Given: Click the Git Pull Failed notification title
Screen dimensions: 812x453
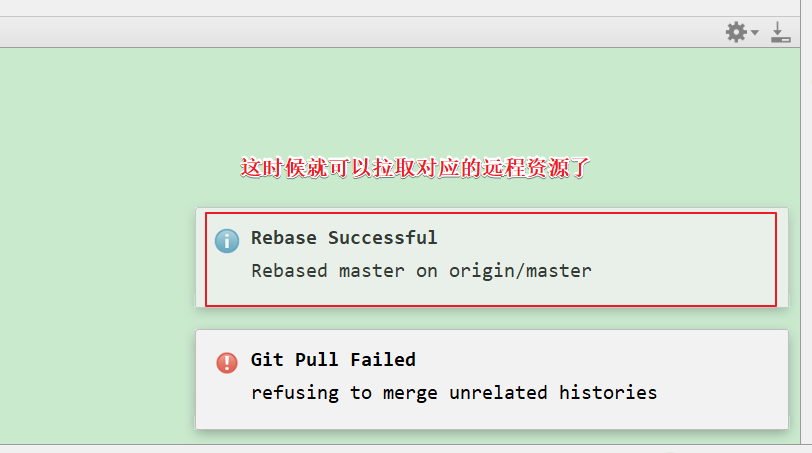Looking at the screenshot, I should 333,360.
